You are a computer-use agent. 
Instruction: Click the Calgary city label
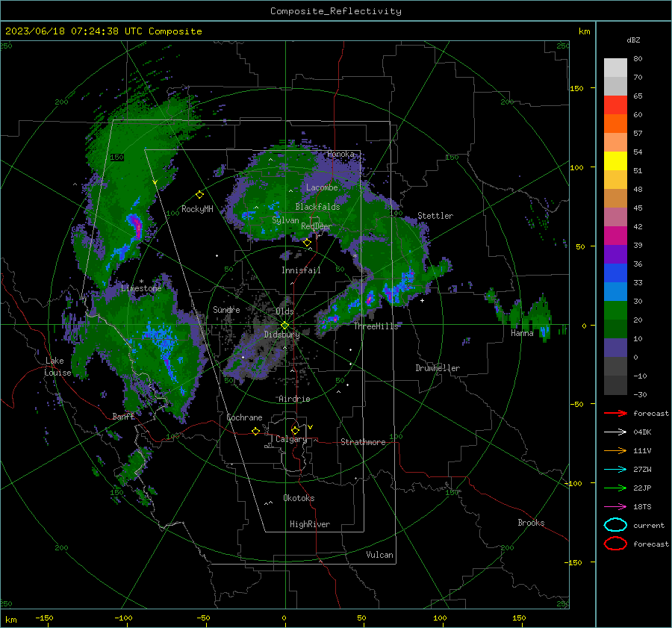(291, 439)
